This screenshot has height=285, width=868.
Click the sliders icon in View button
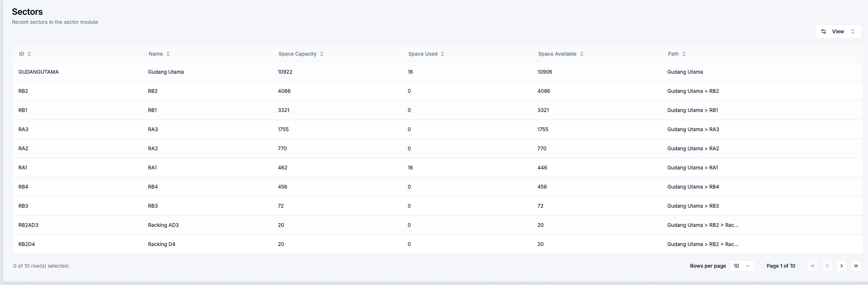point(824,31)
